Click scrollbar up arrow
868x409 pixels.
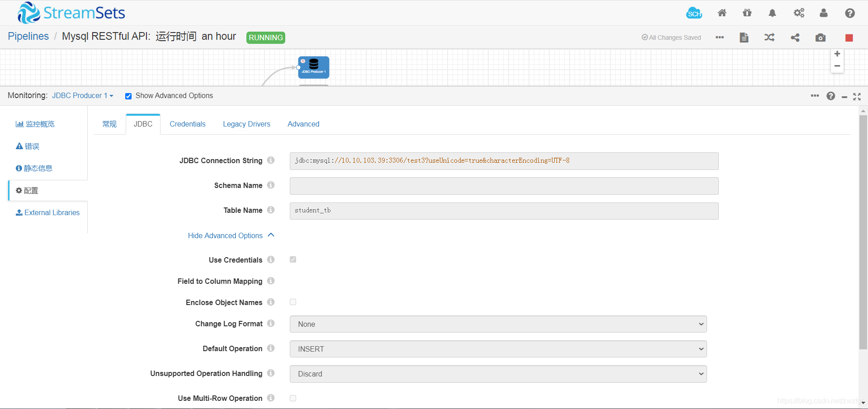tap(863, 111)
